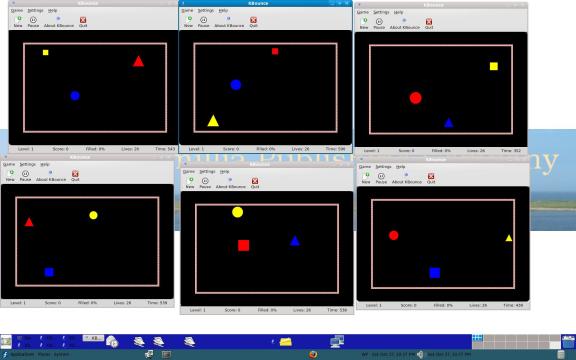Screen dimensions: 576x360
Task: Click blue square in game with yellow circle and red triangle
Action: point(49,272)
